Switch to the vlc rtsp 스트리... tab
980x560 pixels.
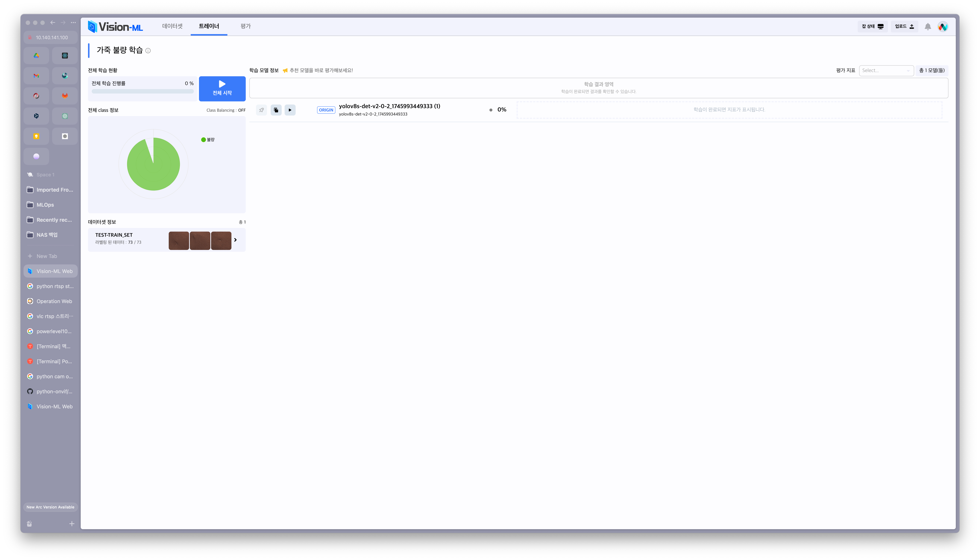pos(50,316)
